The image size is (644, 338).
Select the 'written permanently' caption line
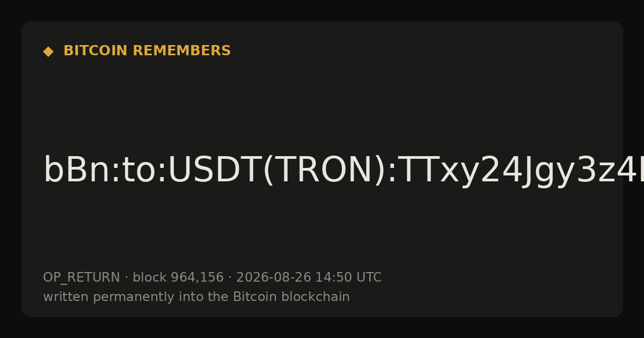196,297
